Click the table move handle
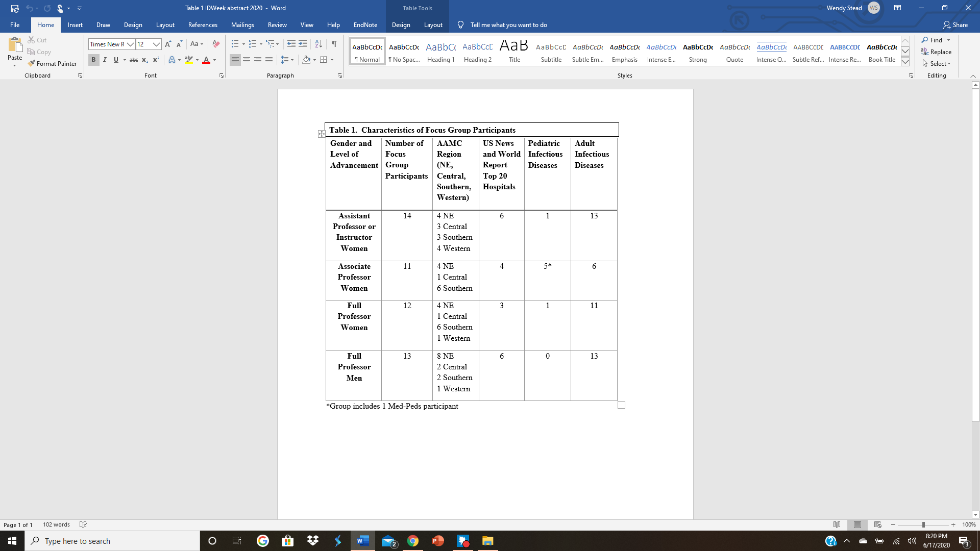 pyautogui.click(x=321, y=134)
